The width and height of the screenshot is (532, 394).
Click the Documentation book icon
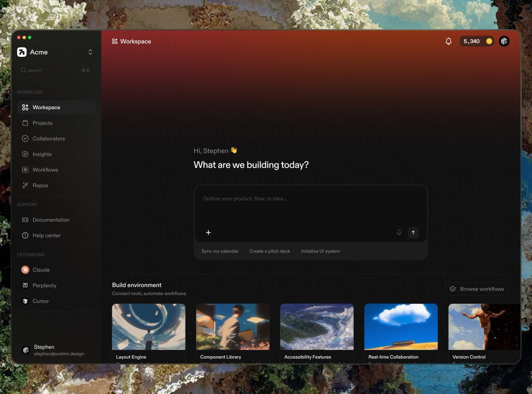(25, 220)
